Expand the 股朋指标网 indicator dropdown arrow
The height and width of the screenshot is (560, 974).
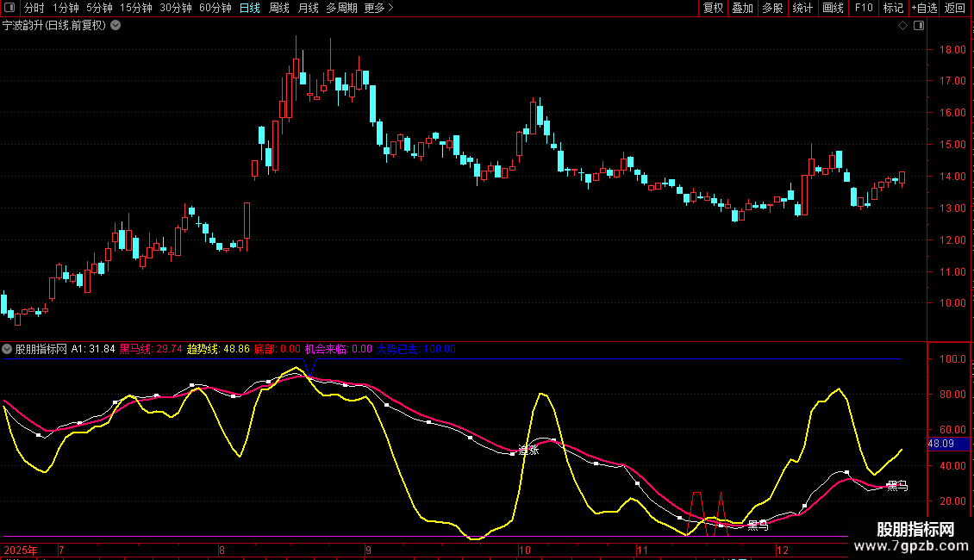click(x=8, y=349)
